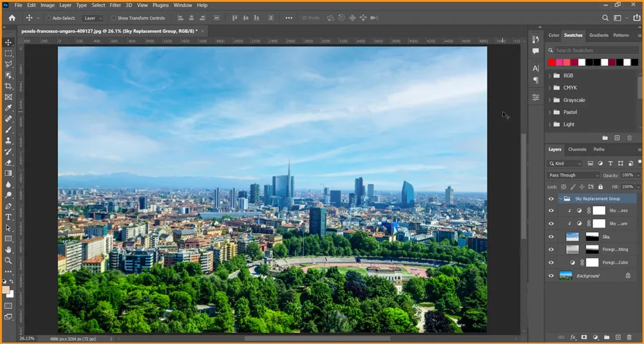Select the Spot Healing Brush tool
Screen dimensions: 644x344
pyautogui.click(x=8, y=119)
